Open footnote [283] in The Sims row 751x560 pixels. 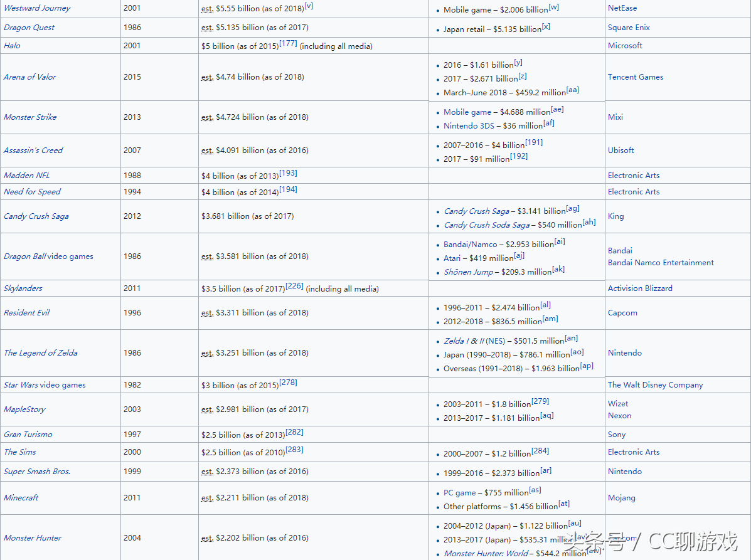pos(294,450)
